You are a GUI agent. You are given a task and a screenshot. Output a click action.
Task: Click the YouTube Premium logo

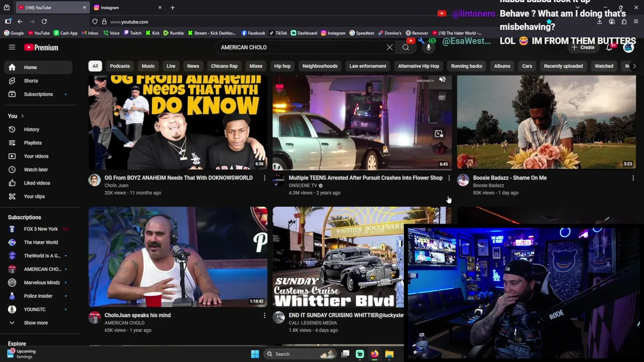[41, 47]
